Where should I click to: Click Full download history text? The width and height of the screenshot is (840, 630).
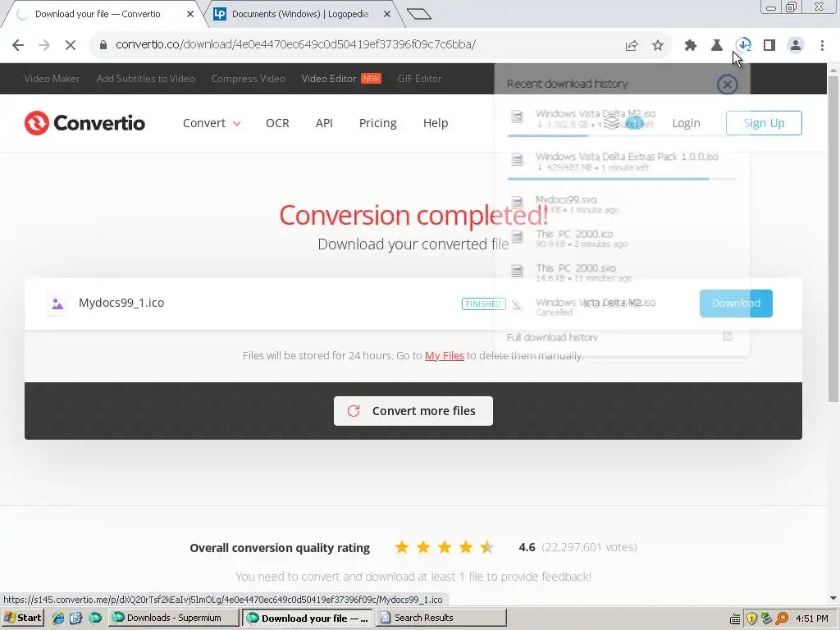pyautogui.click(x=552, y=337)
